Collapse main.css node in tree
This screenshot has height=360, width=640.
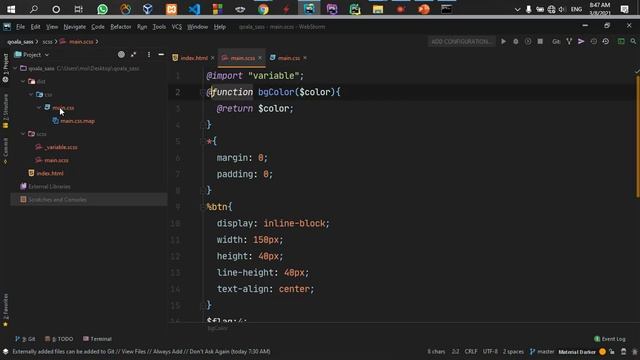click(x=39, y=108)
